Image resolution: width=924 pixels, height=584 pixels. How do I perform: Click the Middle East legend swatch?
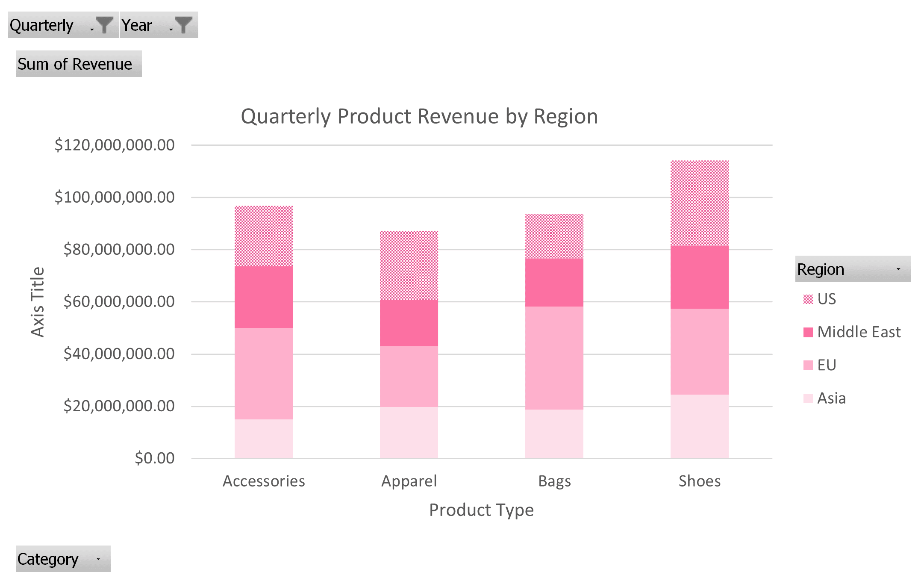pyautogui.click(x=808, y=332)
